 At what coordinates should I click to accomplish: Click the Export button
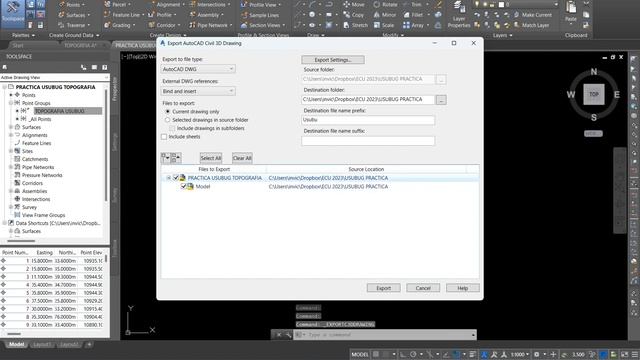coord(383,288)
